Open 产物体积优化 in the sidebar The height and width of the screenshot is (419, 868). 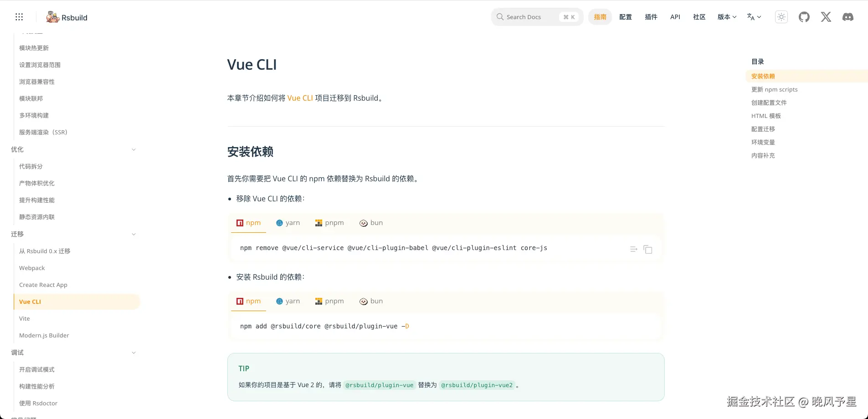coord(37,183)
